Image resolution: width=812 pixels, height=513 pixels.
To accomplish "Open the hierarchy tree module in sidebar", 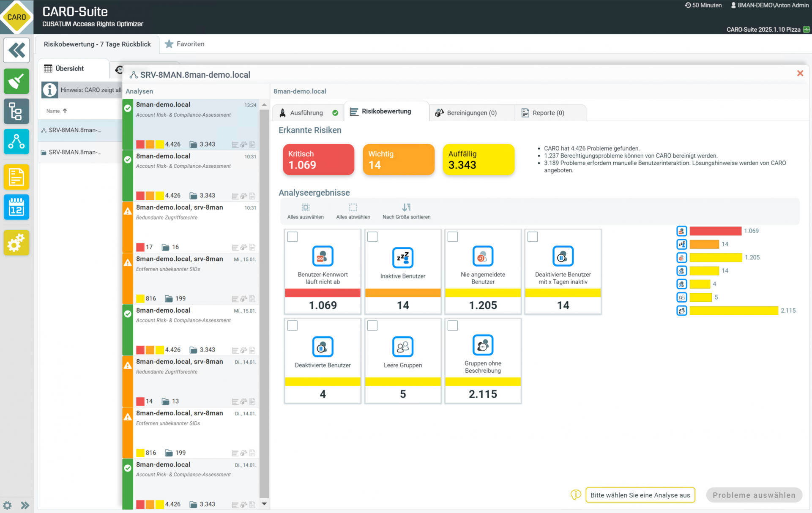I will [x=16, y=112].
